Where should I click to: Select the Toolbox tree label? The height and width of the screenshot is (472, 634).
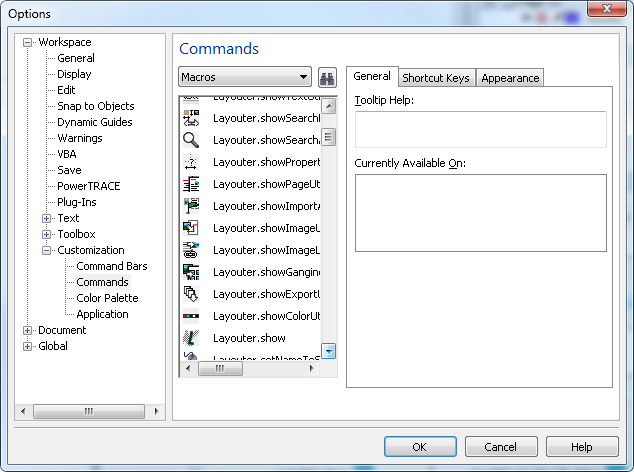point(76,234)
